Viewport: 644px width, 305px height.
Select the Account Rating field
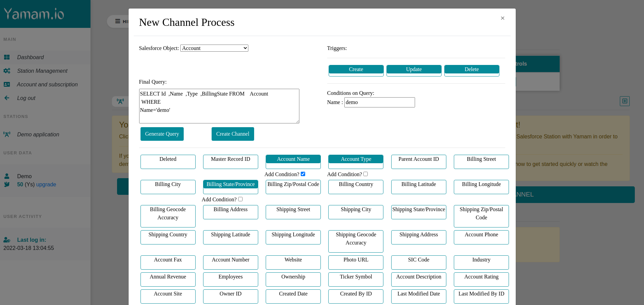point(481,279)
